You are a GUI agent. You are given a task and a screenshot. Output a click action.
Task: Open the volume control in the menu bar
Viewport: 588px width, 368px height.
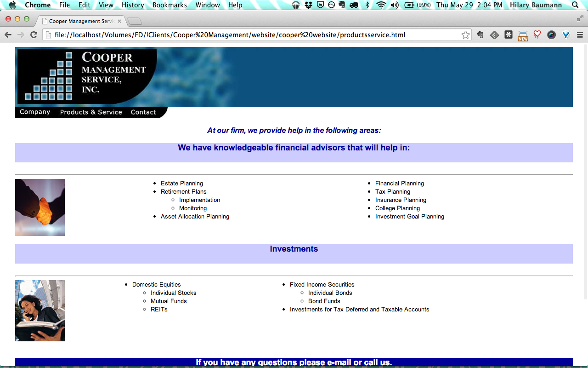(395, 5)
